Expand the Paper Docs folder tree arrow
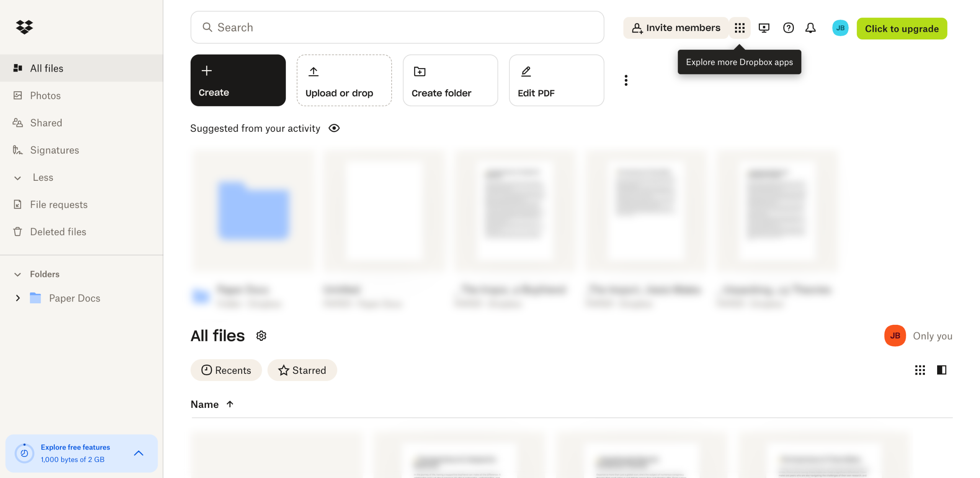980x478 pixels. [x=18, y=298]
